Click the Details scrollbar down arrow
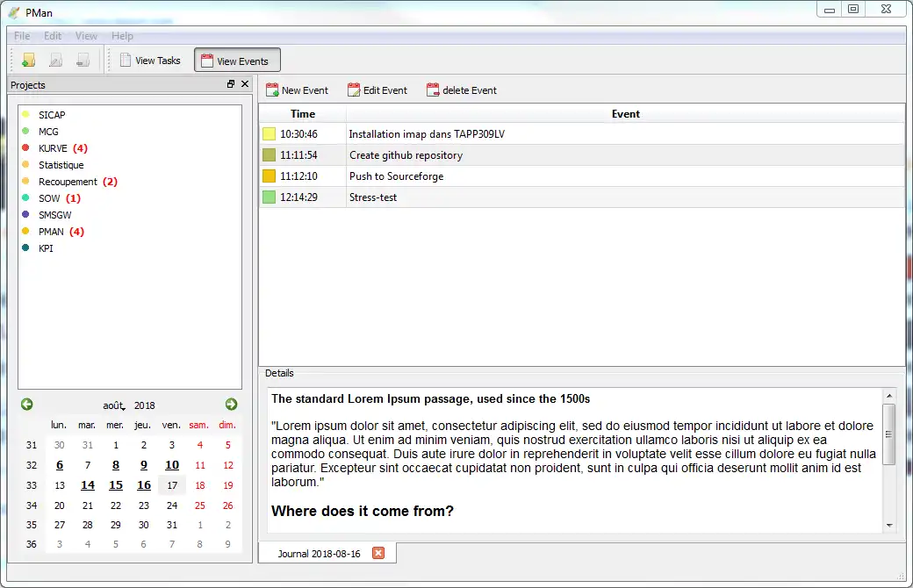 point(889,525)
